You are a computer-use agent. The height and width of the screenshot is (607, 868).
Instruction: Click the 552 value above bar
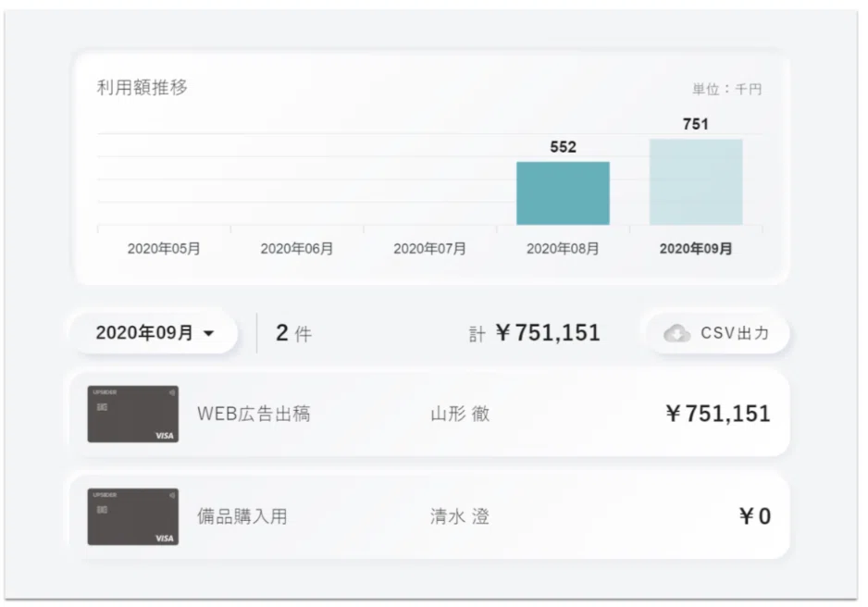pyautogui.click(x=563, y=147)
